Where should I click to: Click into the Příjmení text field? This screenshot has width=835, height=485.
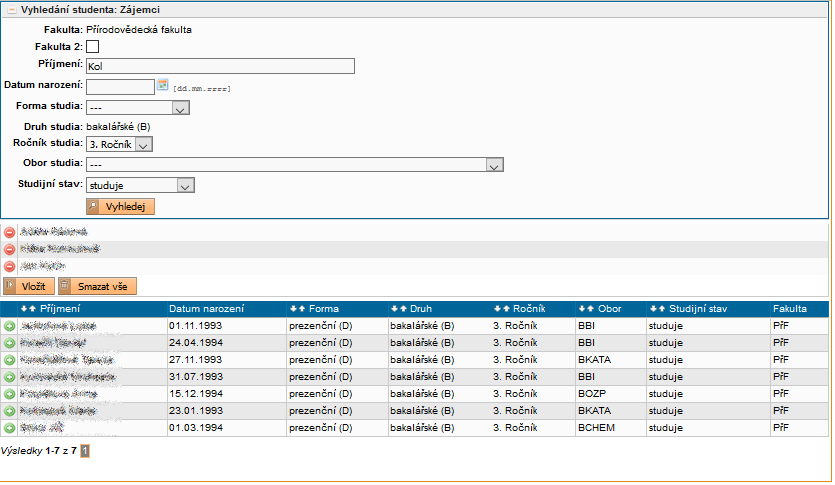(220, 66)
